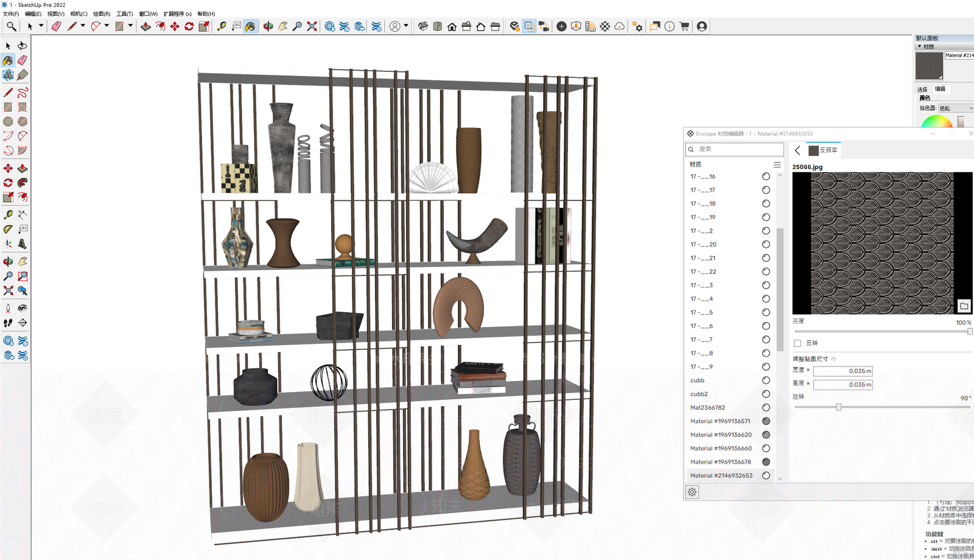
Task: Select the Protractor tool in left toolbar
Action: (8, 229)
